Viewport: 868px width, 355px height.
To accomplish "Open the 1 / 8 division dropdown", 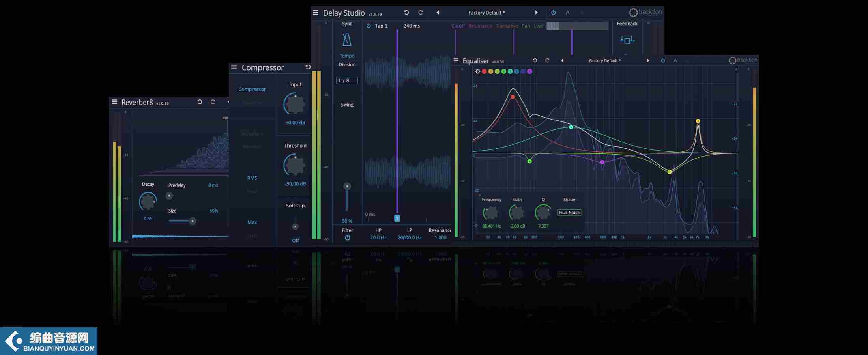I will click(x=347, y=80).
